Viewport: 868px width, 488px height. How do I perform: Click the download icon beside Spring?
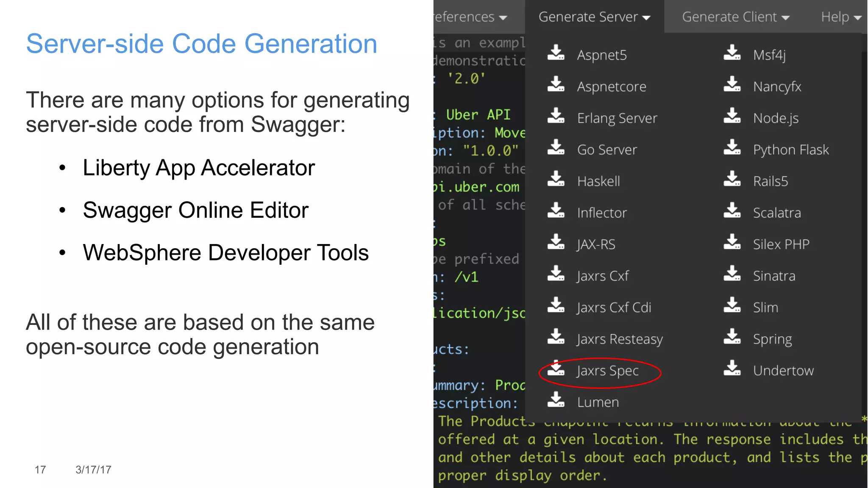pyautogui.click(x=732, y=336)
